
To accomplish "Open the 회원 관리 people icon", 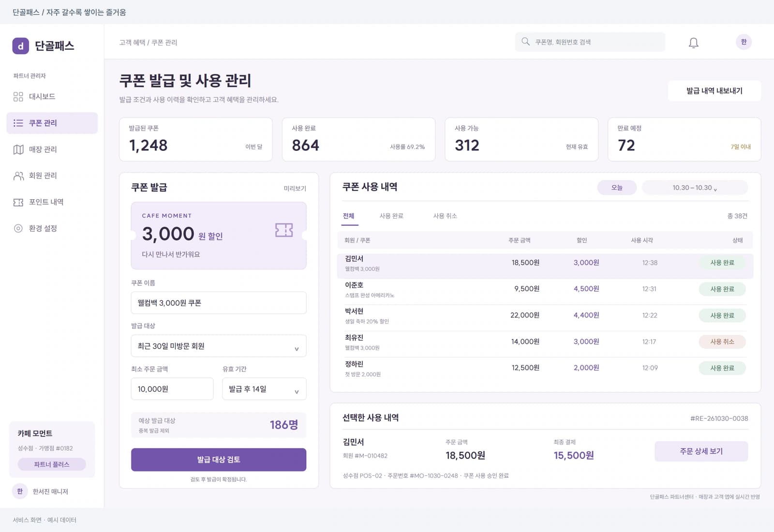I will [18, 176].
